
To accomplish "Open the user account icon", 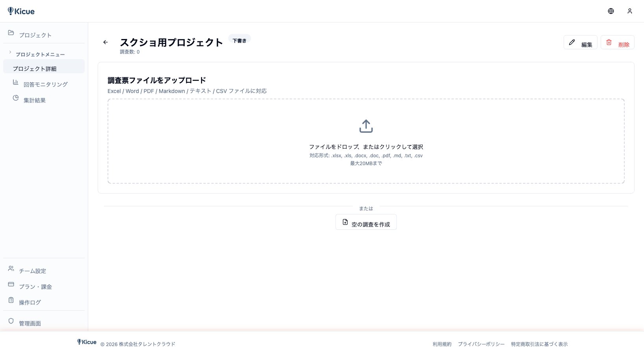I will coord(629,11).
